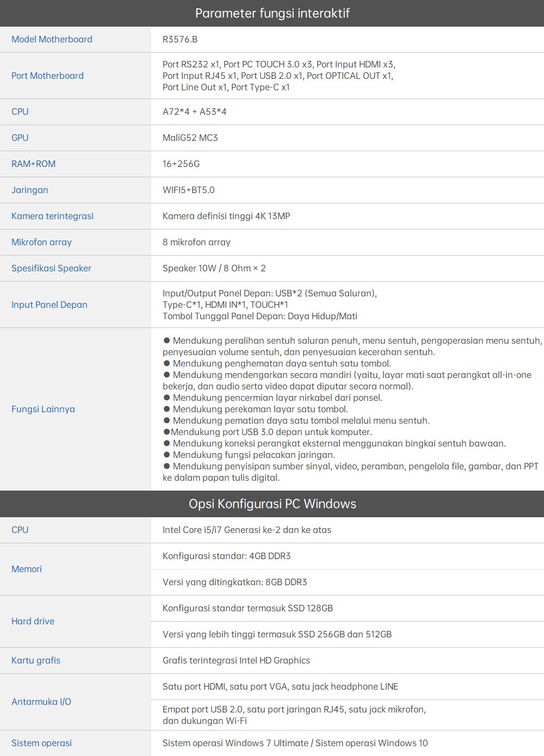Screen dimensions: 544x756
Task: Select the Hard drive label
Action: pyautogui.click(x=33, y=621)
